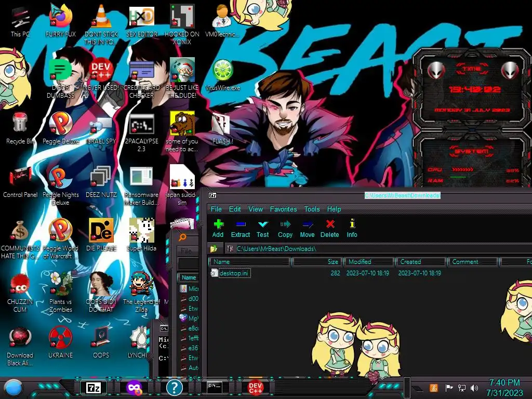The width and height of the screenshot is (532, 399).
Task: Click the 2023-07-10 18:19 Modified value
Action: (368, 273)
